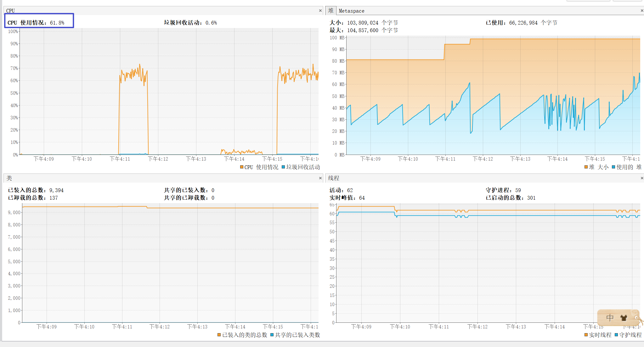644x347 pixels.
Task: Click orange CPU 使用情况 legend swatch
Action: point(242,167)
